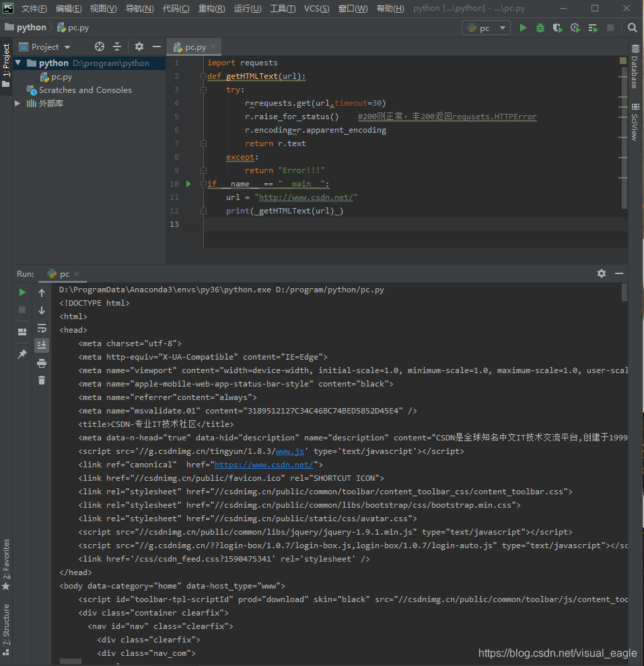Viewport: 644px width, 666px height.
Task: Click the fold end marker on line 12
Action: click(203, 211)
